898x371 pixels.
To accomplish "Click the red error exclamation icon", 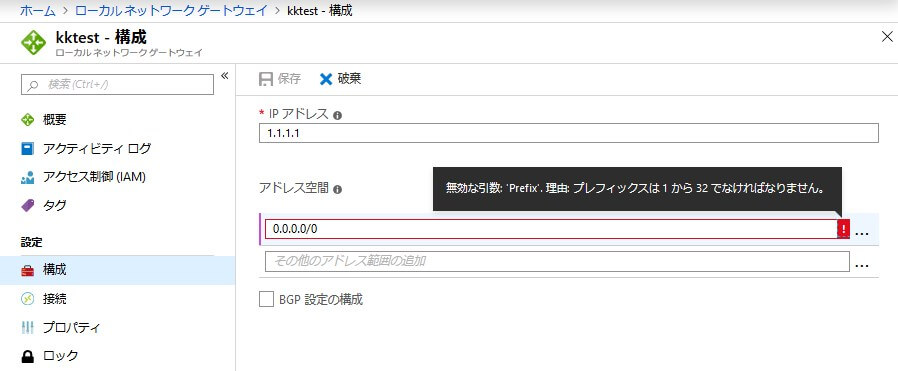I will click(x=844, y=229).
